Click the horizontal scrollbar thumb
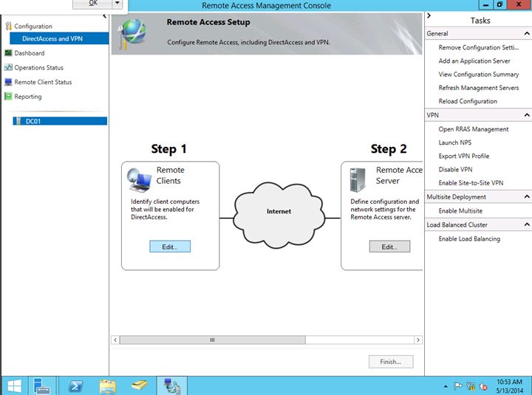Viewport: 532px width, 395px height. [x=212, y=340]
